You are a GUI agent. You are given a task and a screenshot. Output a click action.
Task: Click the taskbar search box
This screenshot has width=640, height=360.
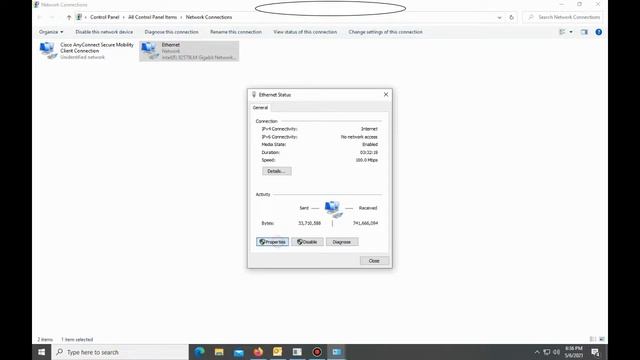120,352
